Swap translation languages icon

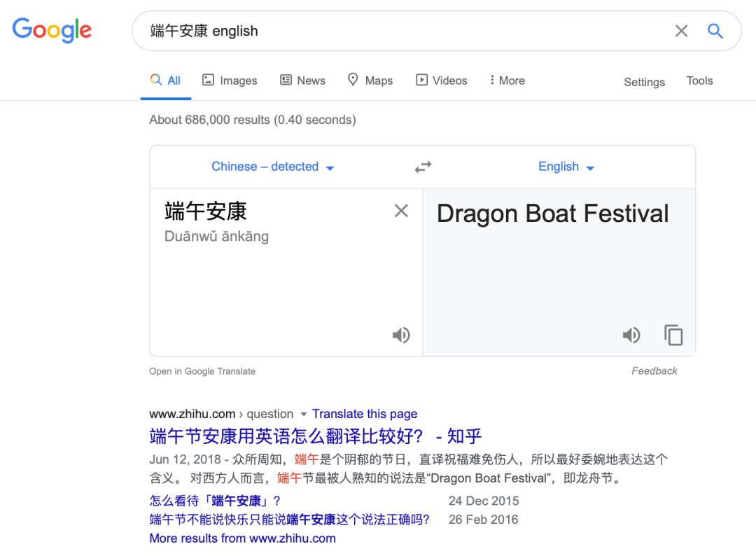click(x=423, y=167)
